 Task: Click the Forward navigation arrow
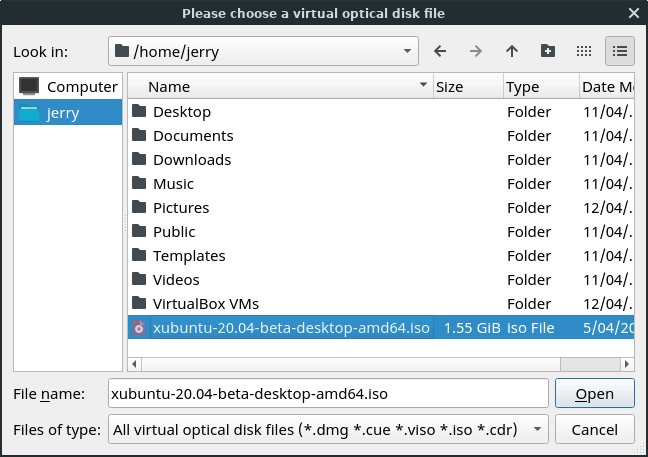point(476,51)
